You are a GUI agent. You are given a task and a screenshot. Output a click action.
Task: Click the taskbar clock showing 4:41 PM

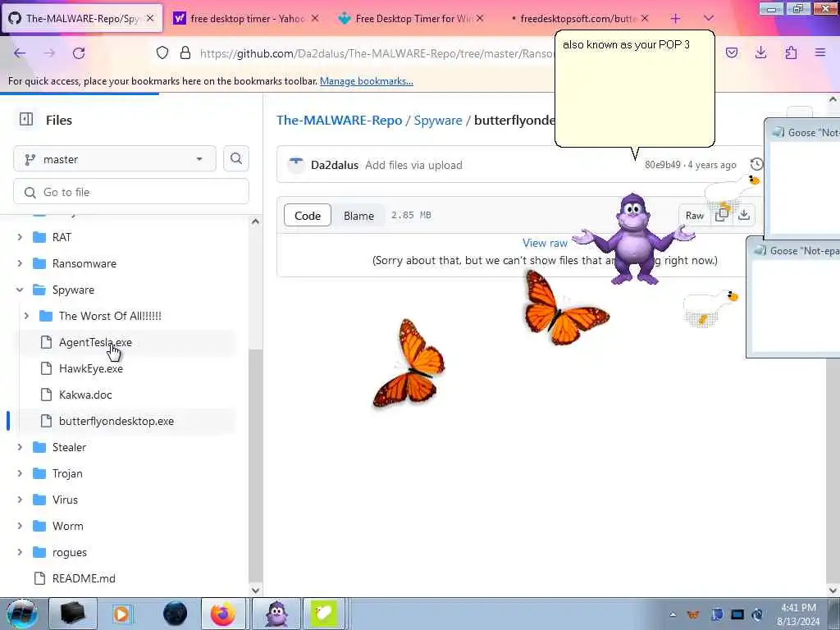798,614
